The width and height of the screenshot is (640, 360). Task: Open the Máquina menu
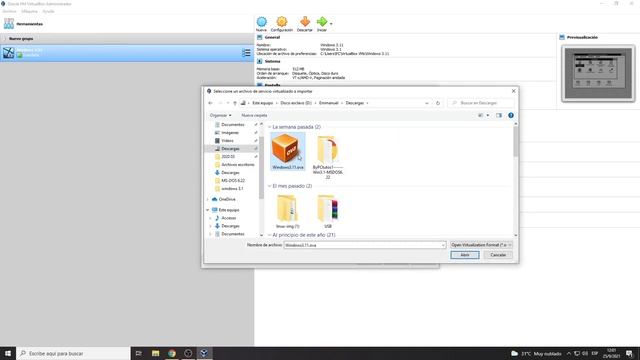coord(29,11)
